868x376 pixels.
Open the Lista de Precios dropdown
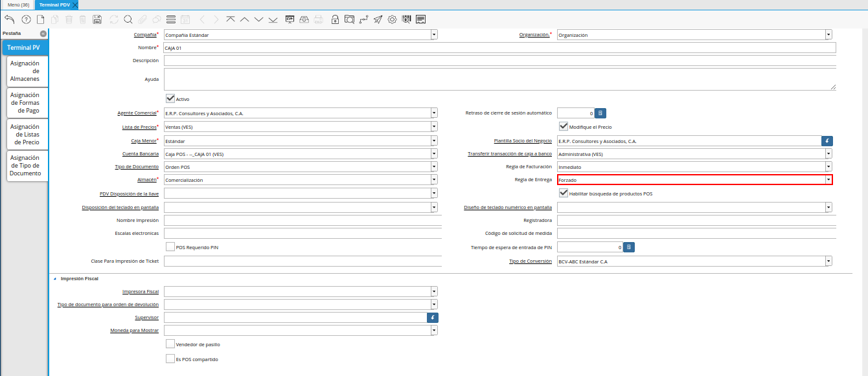(433, 127)
